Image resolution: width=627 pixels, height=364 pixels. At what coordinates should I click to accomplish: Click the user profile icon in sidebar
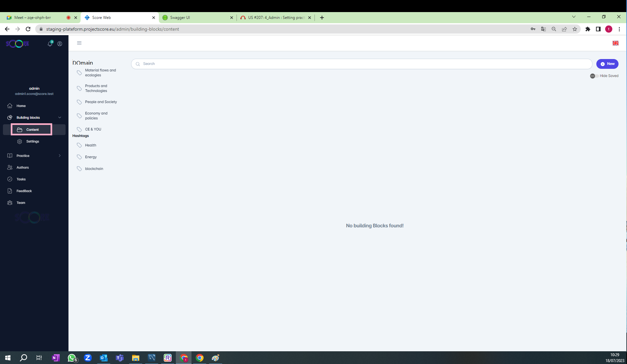click(60, 44)
